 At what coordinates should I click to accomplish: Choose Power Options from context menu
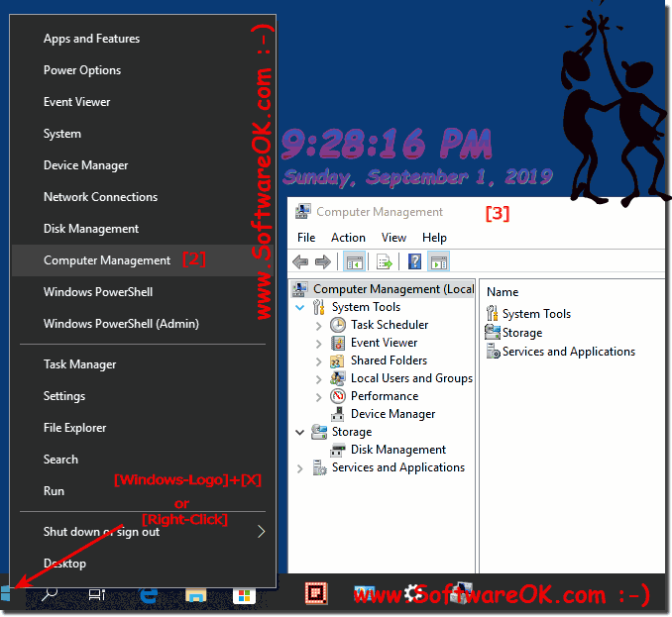143,70
